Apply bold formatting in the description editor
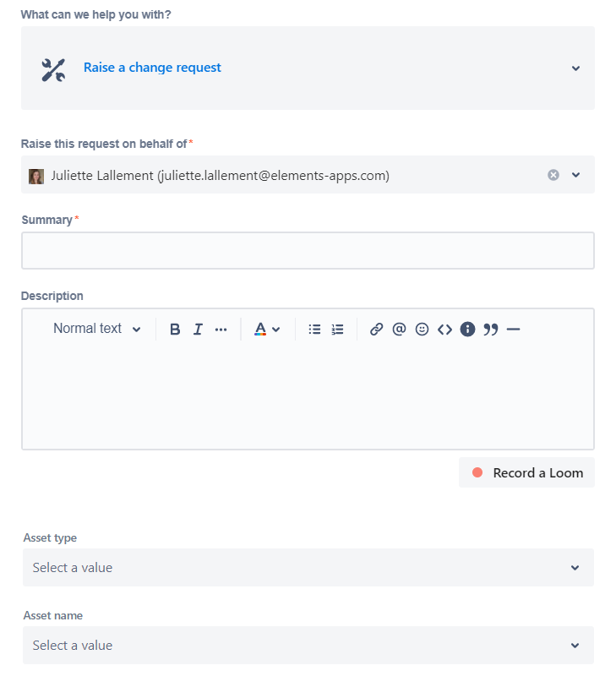Viewport: 616px width, 698px height. pos(175,329)
